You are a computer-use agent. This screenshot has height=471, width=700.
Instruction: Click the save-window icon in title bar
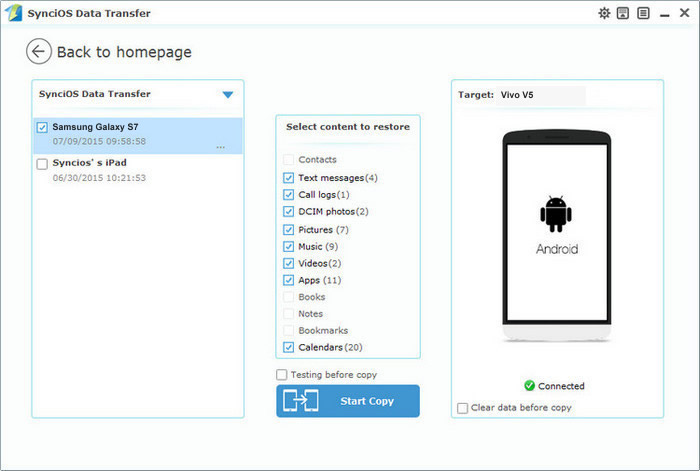(x=623, y=13)
